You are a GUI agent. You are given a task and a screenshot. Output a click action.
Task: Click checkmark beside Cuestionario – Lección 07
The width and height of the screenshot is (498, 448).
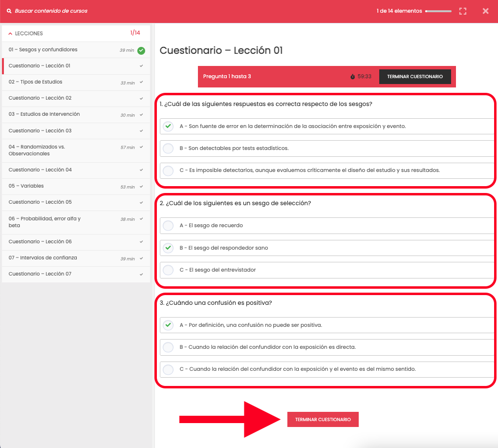coord(141,274)
